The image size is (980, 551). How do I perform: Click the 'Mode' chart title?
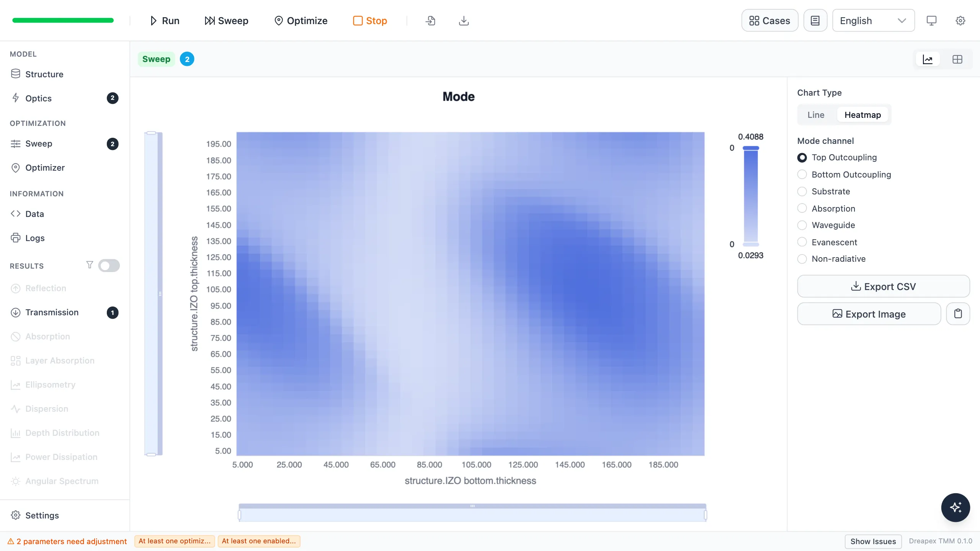[459, 96]
